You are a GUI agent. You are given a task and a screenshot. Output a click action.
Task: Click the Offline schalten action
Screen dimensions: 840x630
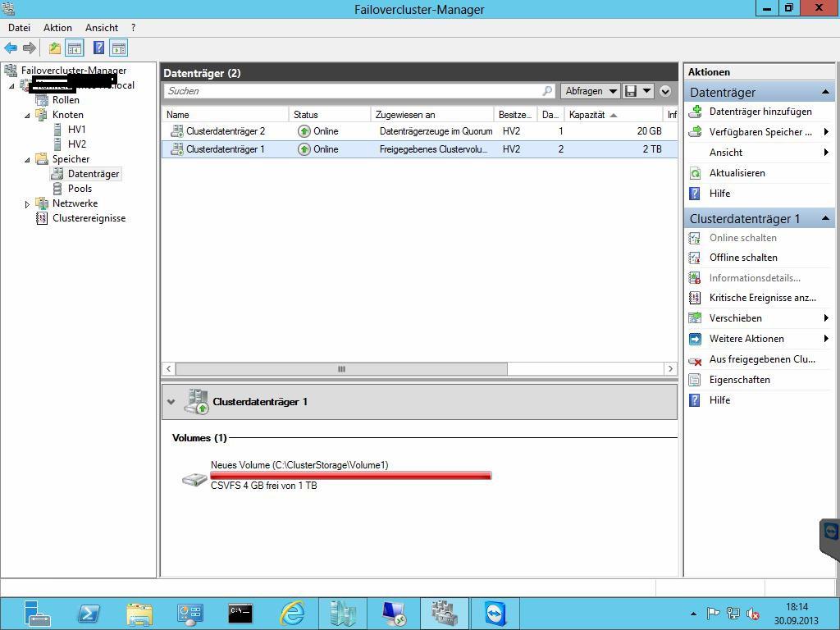[743, 258]
